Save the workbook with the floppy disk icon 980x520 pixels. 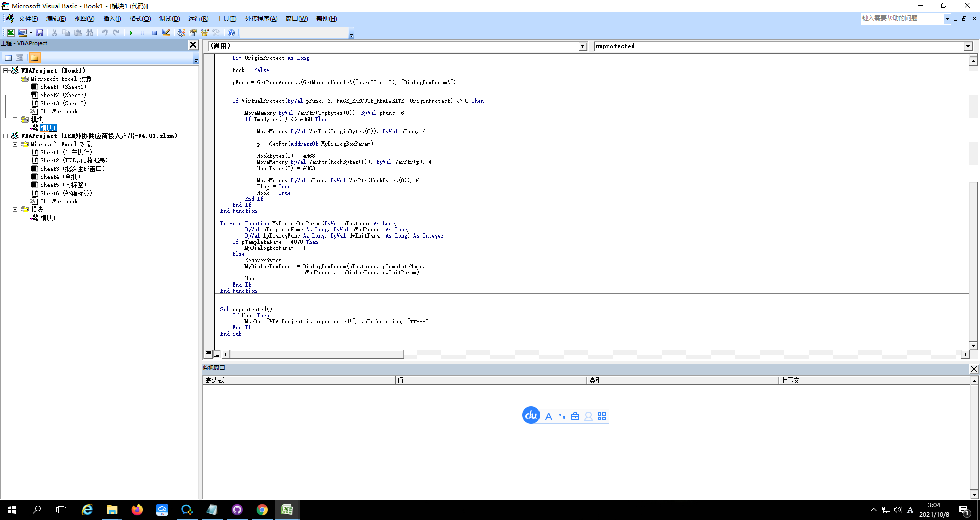tap(40, 33)
